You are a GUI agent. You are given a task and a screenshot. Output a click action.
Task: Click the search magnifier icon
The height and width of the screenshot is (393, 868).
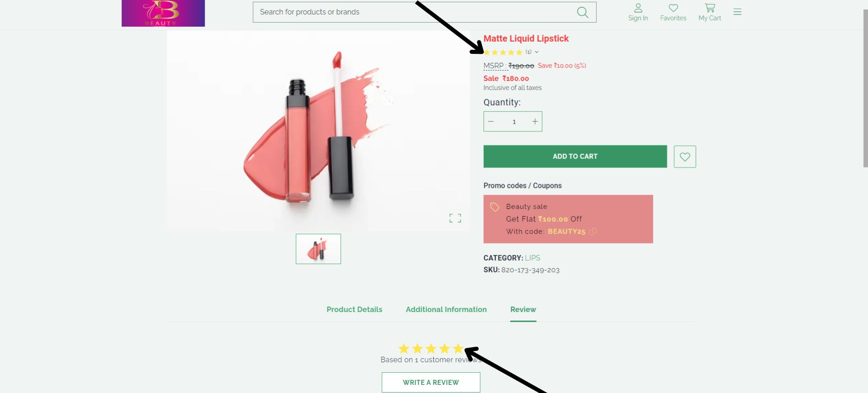(x=583, y=12)
